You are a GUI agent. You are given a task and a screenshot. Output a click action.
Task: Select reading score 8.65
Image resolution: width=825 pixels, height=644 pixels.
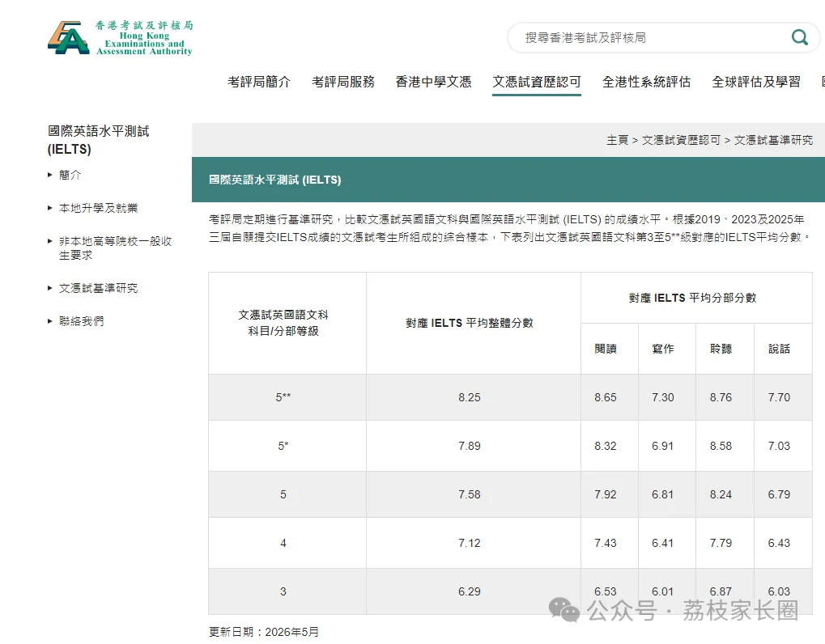(x=606, y=397)
